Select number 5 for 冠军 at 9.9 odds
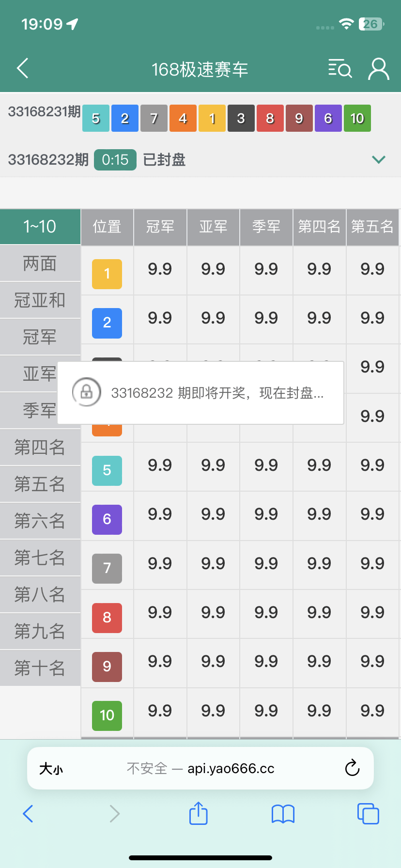The width and height of the screenshot is (401, 868). click(x=160, y=465)
